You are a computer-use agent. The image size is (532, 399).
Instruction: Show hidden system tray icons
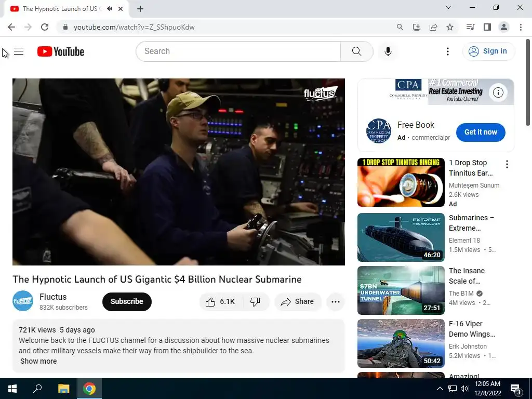click(440, 389)
